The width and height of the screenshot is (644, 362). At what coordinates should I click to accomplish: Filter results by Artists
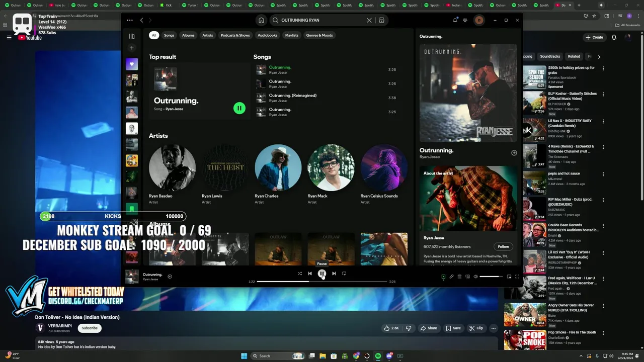pyautogui.click(x=208, y=35)
